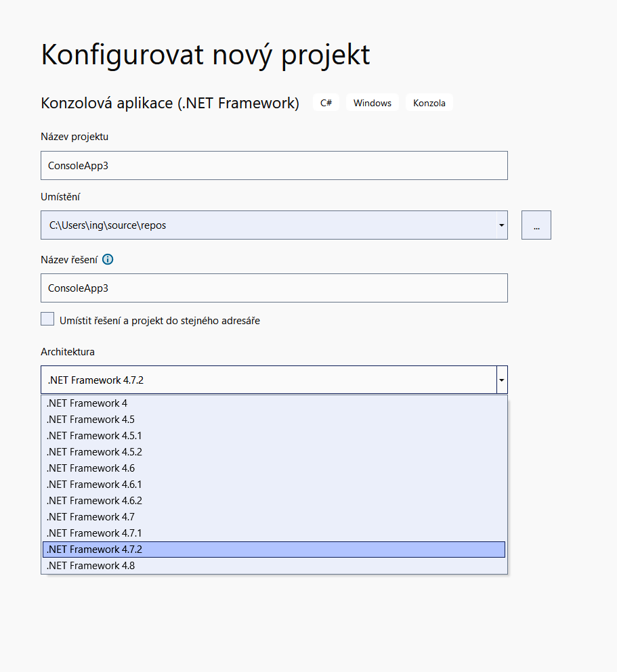The width and height of the screenshot is (617, 672).
Task: Click the Konzola project type tag
Action: pyautogui.click(x=429, y=102)
